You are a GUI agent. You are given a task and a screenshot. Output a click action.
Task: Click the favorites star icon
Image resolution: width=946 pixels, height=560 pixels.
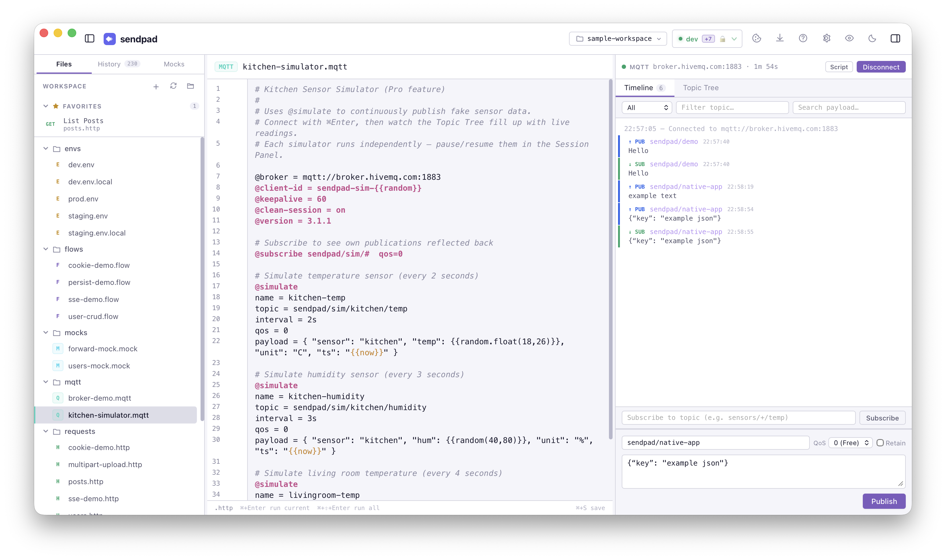(56, 106)
